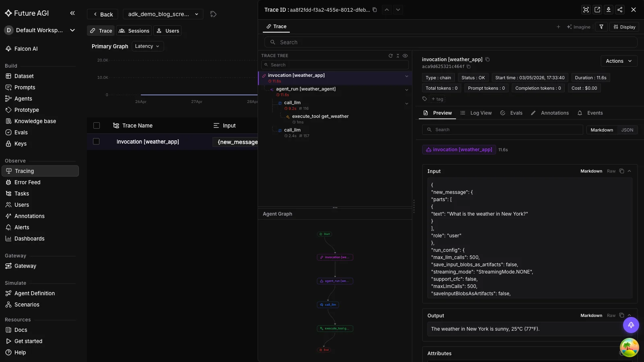Toggle fullscreen trace view icon

click(586, 10)
